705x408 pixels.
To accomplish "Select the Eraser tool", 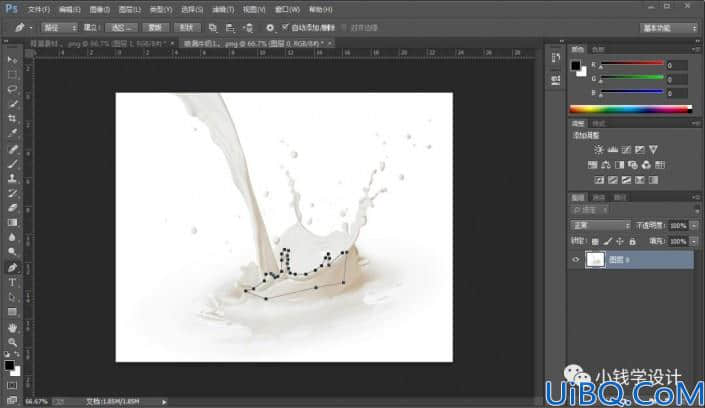I will click(x=12, y=208).
